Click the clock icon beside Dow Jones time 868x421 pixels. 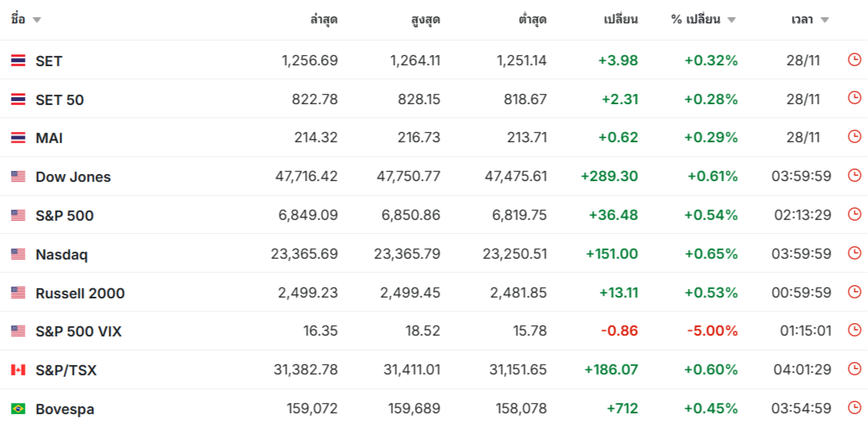pos(854,176)
